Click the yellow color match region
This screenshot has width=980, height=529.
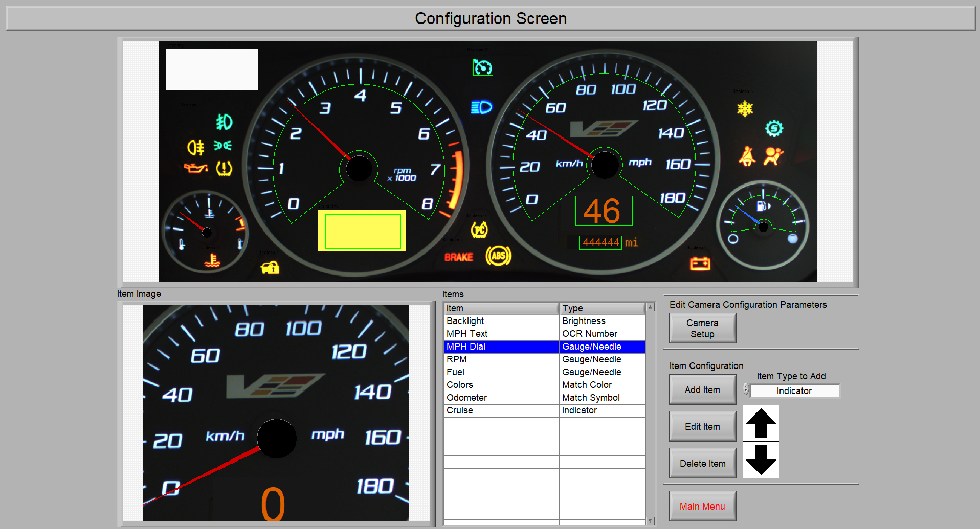click(362, 231)
